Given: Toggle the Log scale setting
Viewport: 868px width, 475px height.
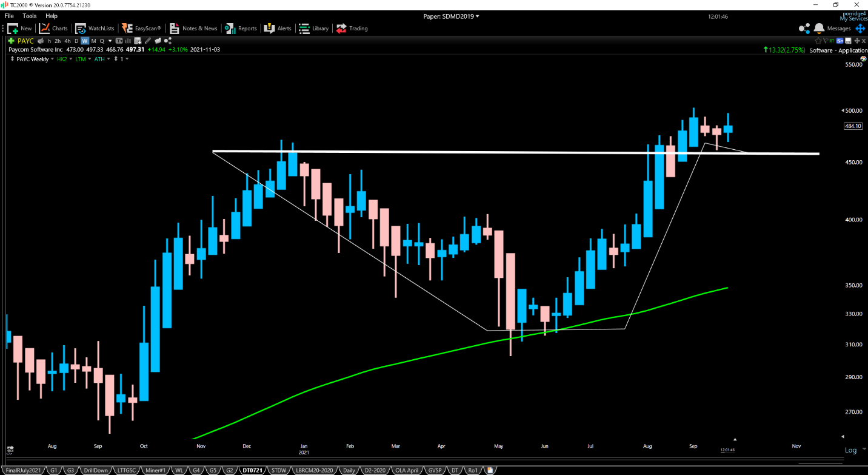Looking at the screenshot, I should [x=851, y=450].
